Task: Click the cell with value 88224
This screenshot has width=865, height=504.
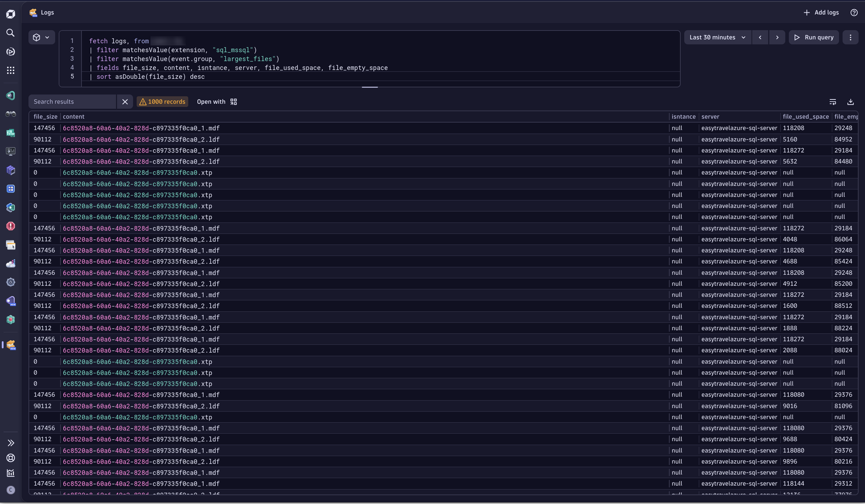Action: point(843,328)
